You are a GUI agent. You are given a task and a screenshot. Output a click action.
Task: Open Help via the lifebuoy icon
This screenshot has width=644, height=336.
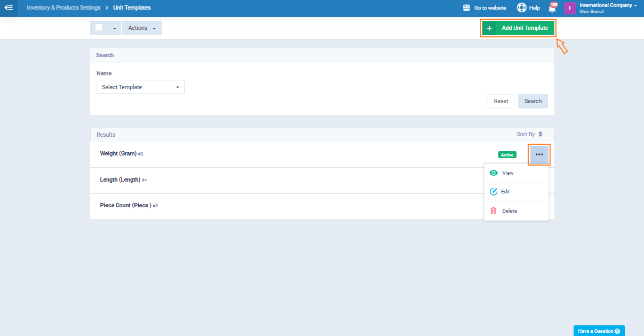tap(521, 8)
